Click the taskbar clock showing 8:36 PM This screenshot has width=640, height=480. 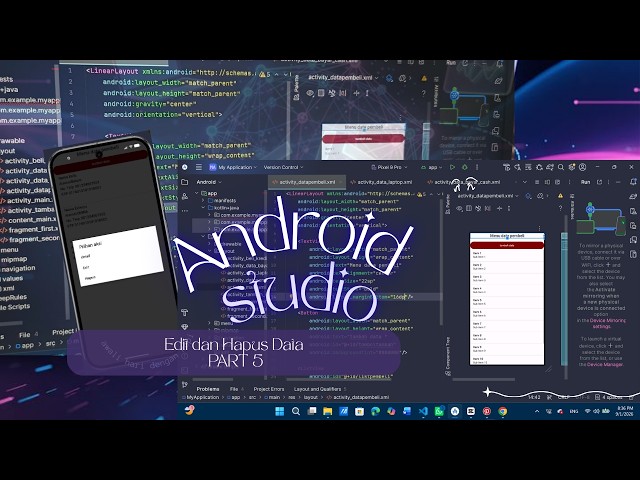point(624,411)
